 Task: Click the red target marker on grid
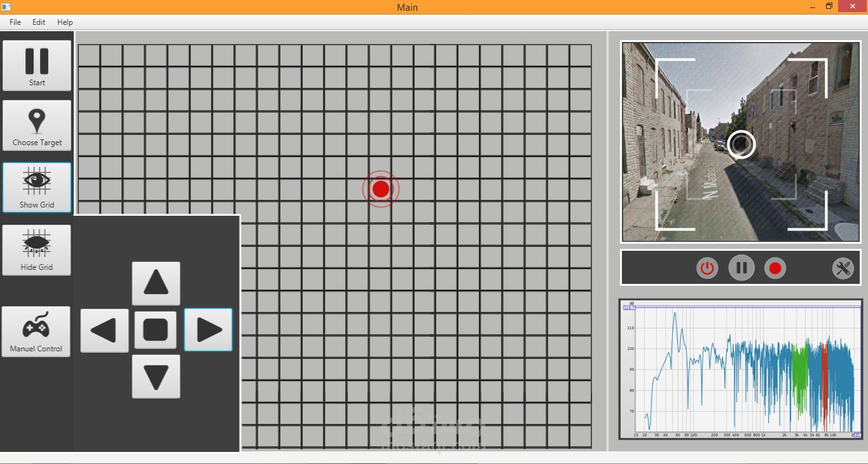(381, 189)
